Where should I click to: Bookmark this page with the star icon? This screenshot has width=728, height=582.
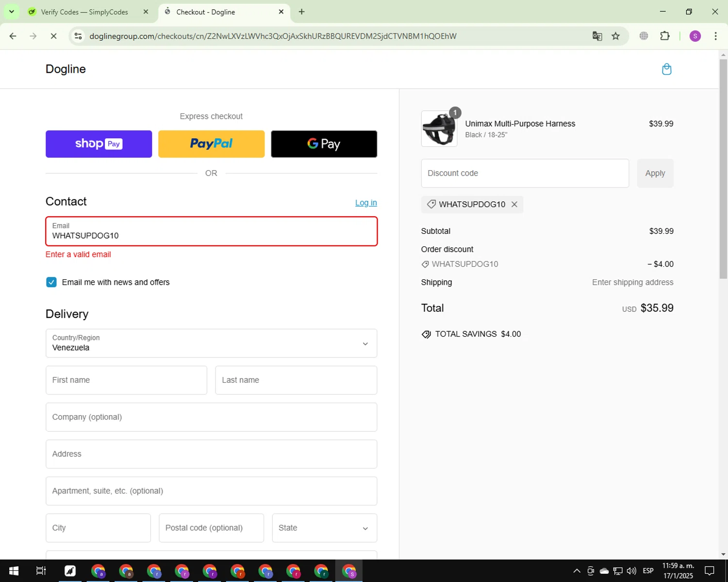click(615, 36)
